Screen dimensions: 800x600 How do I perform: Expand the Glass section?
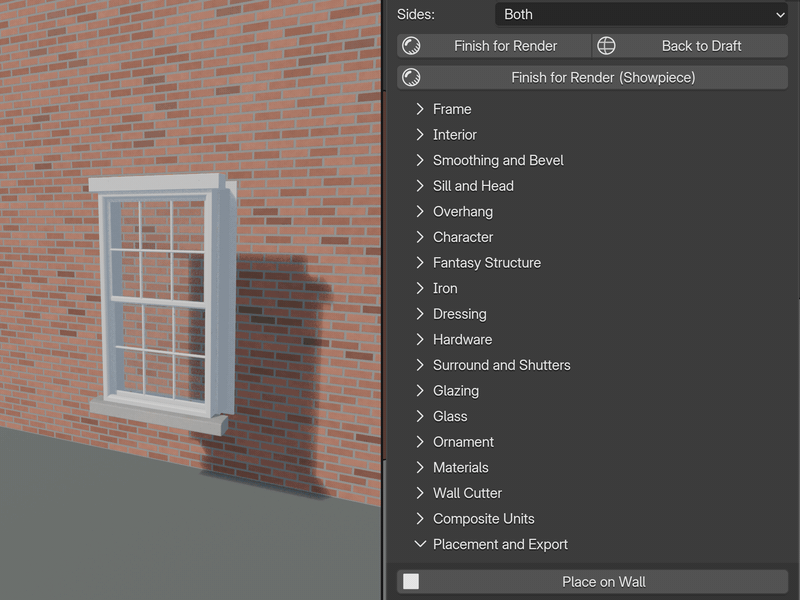point(420,416)
